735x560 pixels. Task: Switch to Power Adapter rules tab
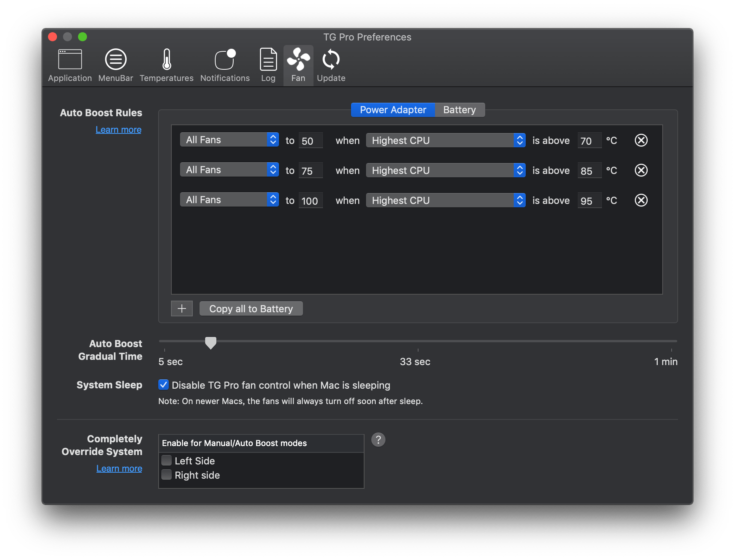coord(393,110)
